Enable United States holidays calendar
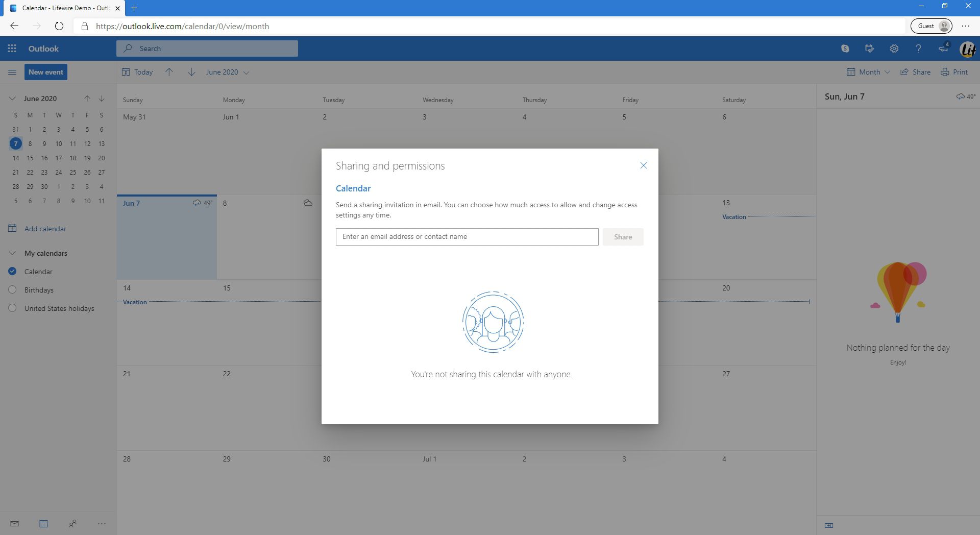Screen dimensions: 980x535 (x=13, y=308)
